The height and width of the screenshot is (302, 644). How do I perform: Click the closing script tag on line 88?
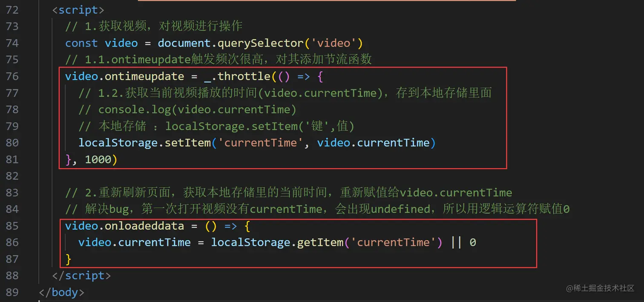(x=81, y=276)
